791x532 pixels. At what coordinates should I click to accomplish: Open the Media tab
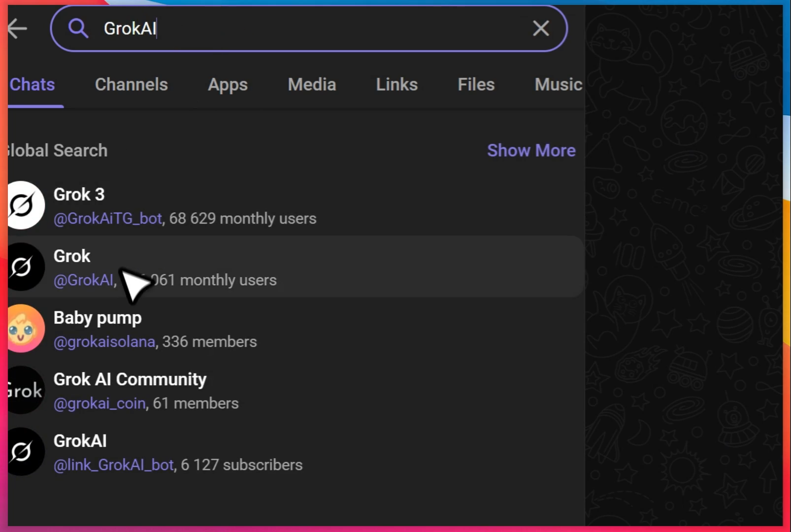312,85
